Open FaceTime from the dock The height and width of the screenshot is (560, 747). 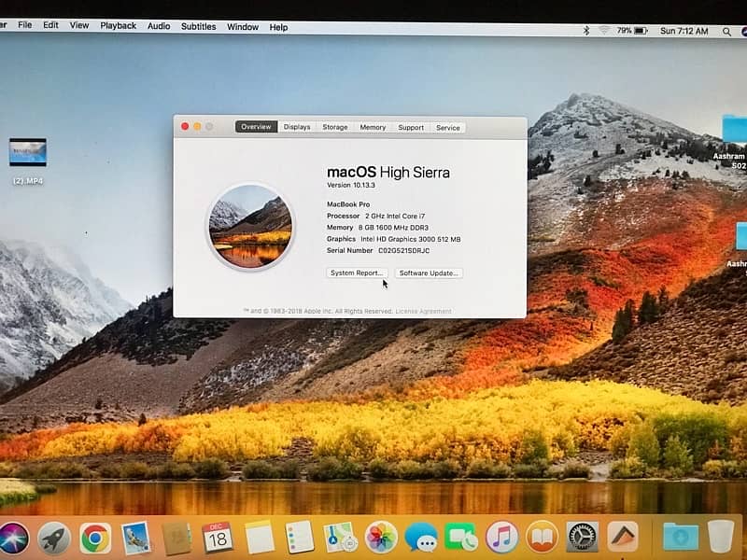pyautogui.click(x=460, y=538)
